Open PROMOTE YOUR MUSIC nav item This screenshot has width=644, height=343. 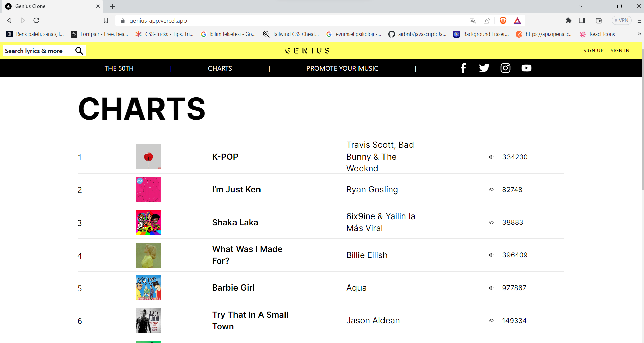coord(342,68)
